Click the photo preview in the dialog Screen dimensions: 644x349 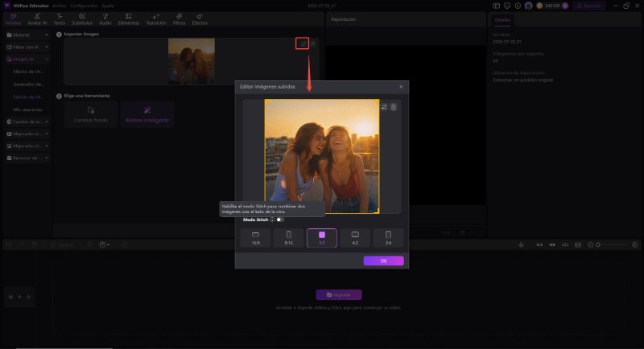(322, 156)
